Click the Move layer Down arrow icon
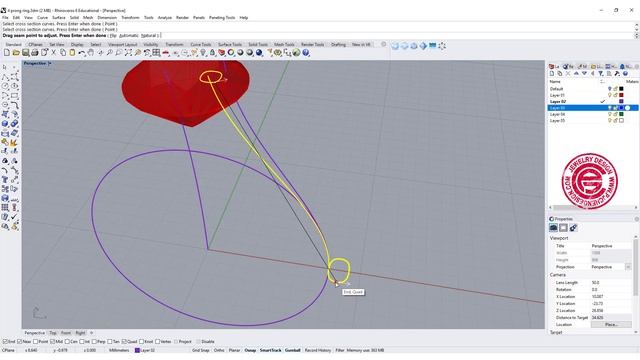Viewport: 640px width, 360px height. tap(584, 73)
